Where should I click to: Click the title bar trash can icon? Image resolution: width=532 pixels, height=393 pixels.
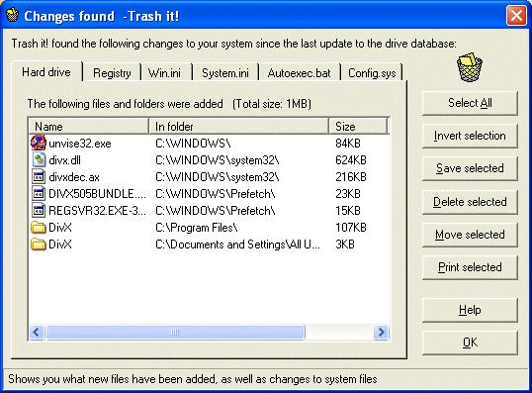point(13,15)
